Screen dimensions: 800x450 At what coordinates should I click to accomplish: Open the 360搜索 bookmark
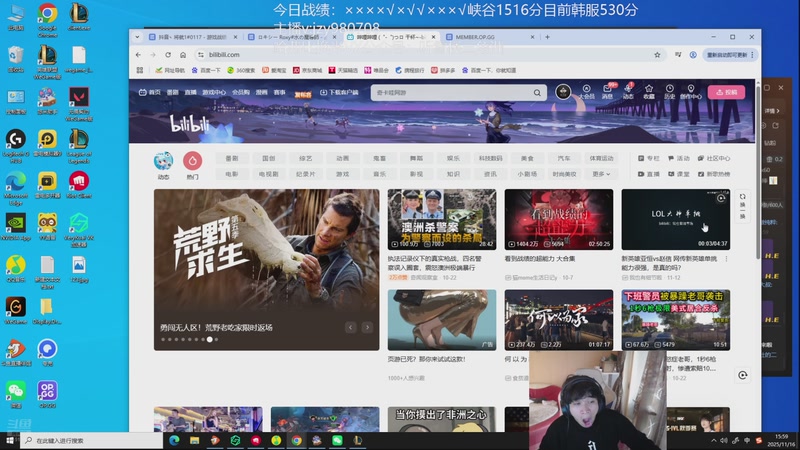pos(241,70)
